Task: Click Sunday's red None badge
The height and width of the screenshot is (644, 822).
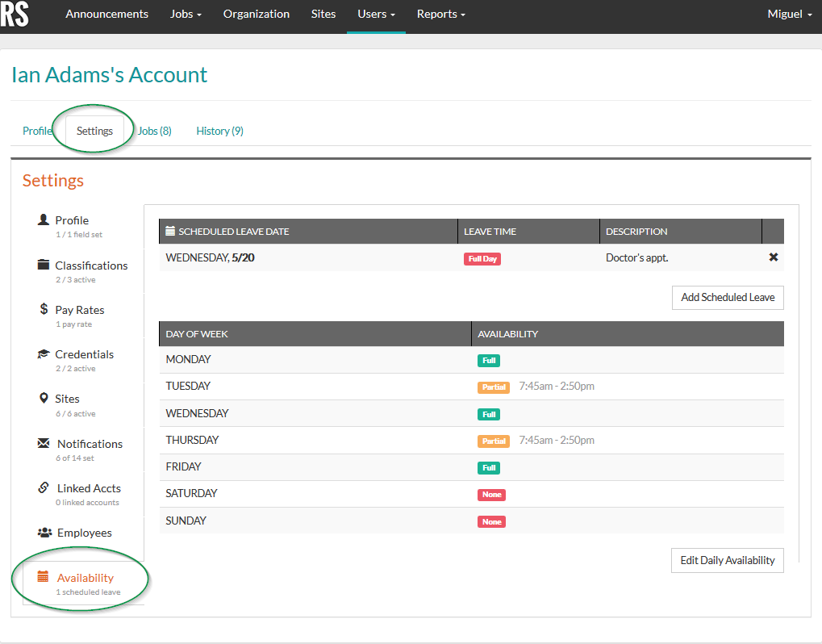Action: pyautogui.click(x=492, y=522)
